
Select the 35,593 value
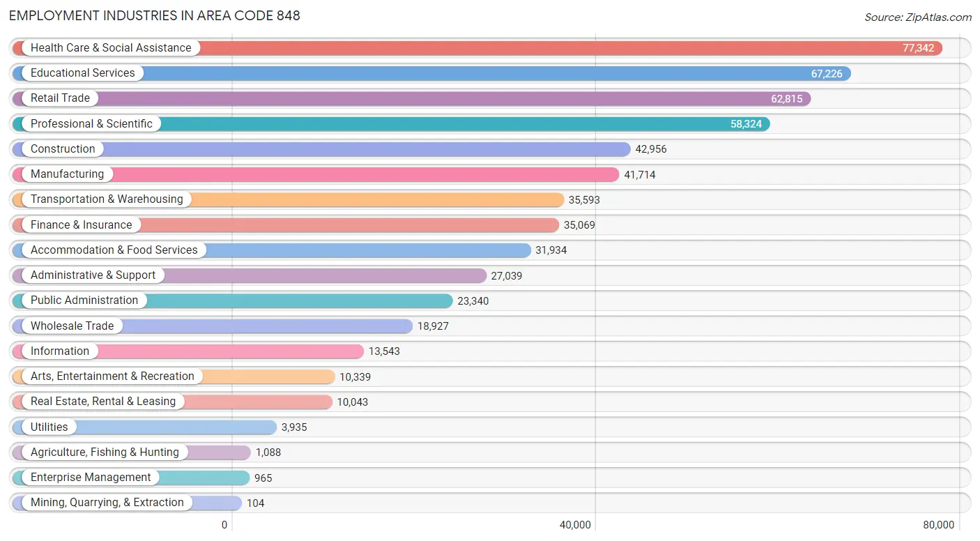click(584, 200)
